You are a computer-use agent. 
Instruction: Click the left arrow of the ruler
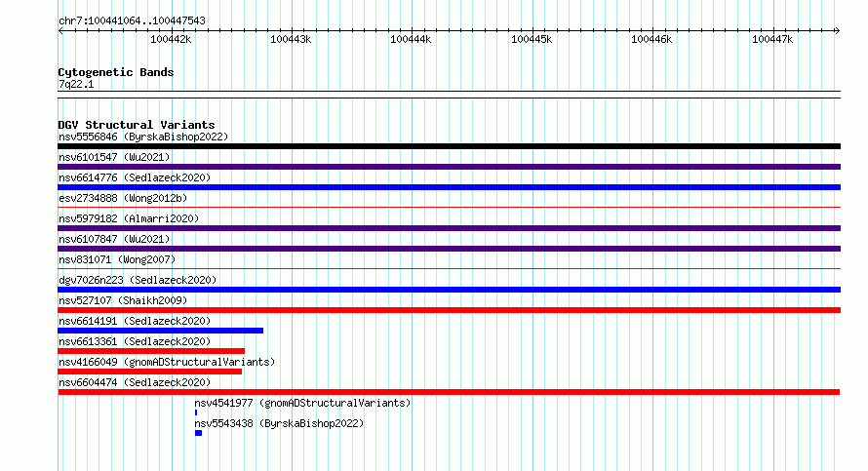click(x=60, y=31)
